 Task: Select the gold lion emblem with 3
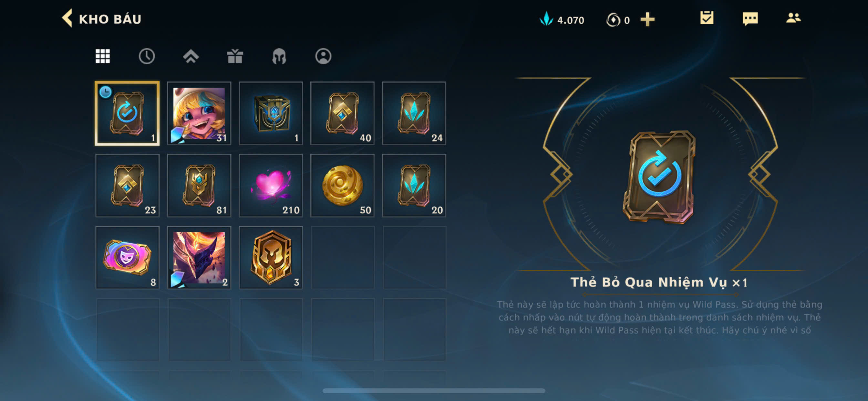pyautogui.click(x=271, y=257)
